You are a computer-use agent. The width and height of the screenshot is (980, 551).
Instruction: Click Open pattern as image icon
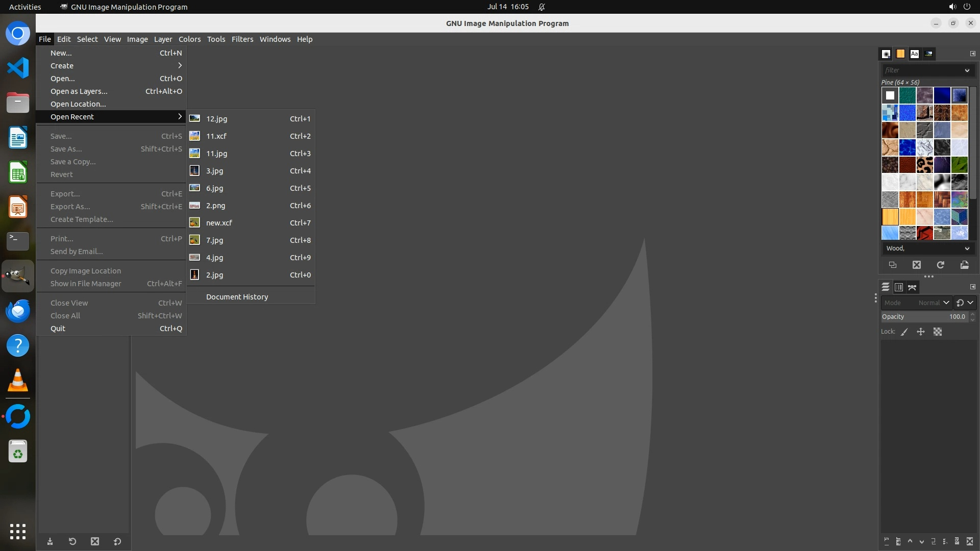(x=964, y=265)
